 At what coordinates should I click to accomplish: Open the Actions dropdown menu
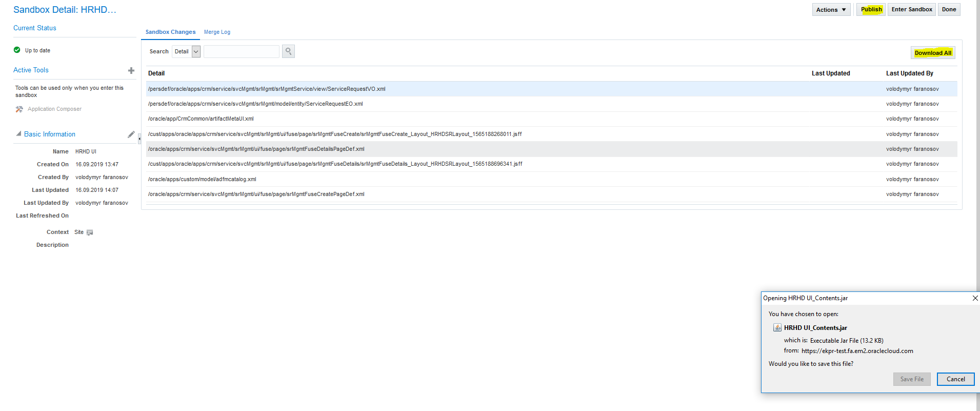[831, 10]
